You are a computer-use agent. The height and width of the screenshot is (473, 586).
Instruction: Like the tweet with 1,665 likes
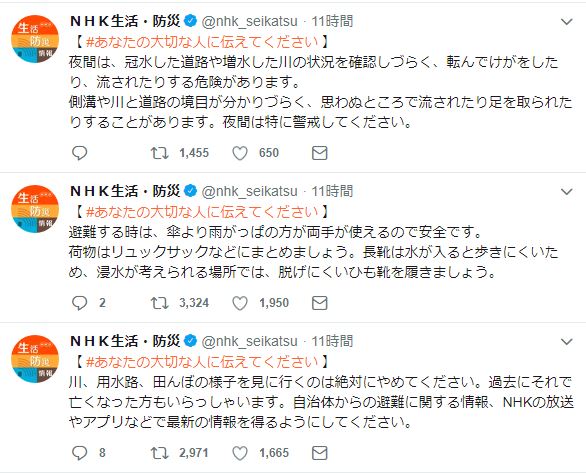[240, 453]
